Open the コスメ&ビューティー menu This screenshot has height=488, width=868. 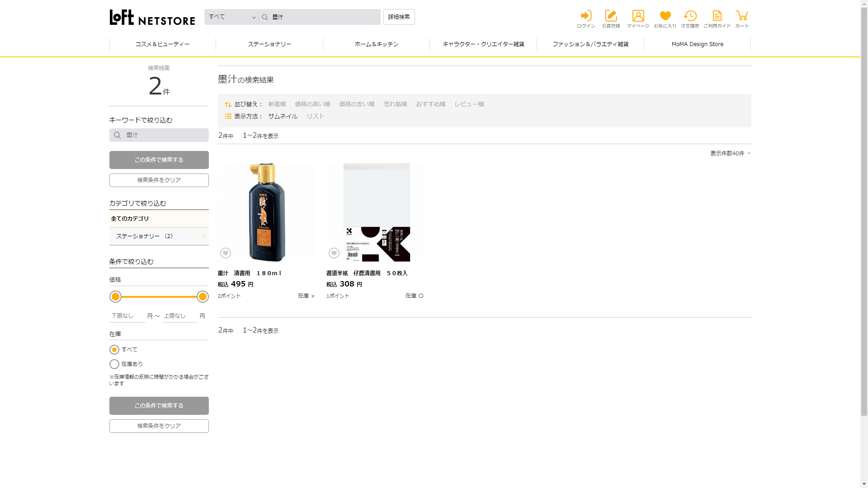pyautogui.click(x=162, y=44)
